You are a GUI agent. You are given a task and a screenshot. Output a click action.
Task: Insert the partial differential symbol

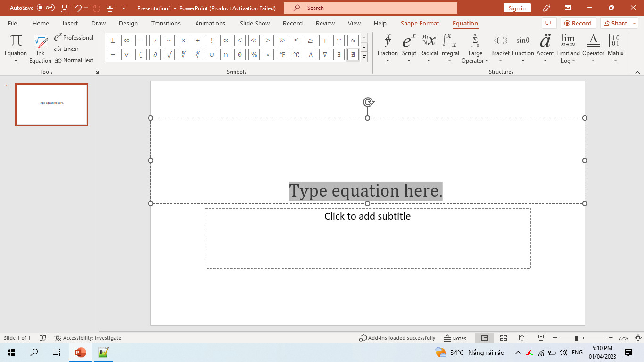(x=155, y=55)
